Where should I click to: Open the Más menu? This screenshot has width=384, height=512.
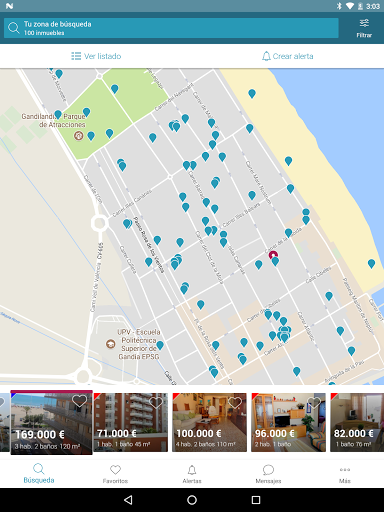[x=345, y=474]
